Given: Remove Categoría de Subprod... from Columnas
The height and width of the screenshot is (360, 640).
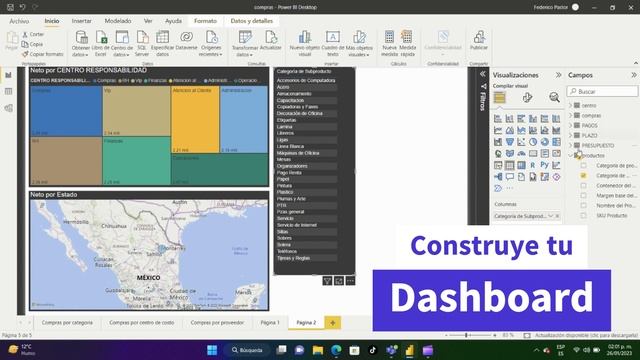Looking at the screenshot, I should [x=557, y=216].
